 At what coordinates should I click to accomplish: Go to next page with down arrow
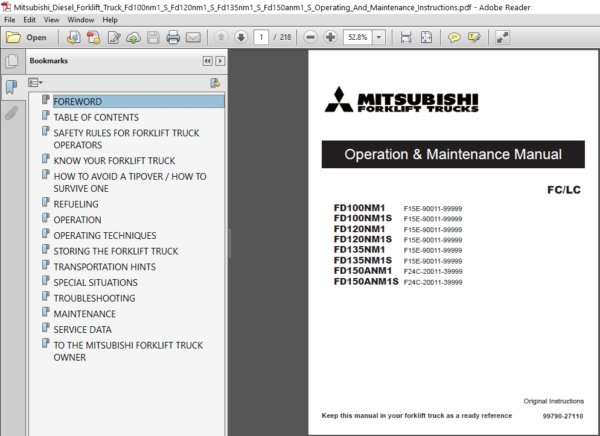pyautogui.click(x=241, y=37)
